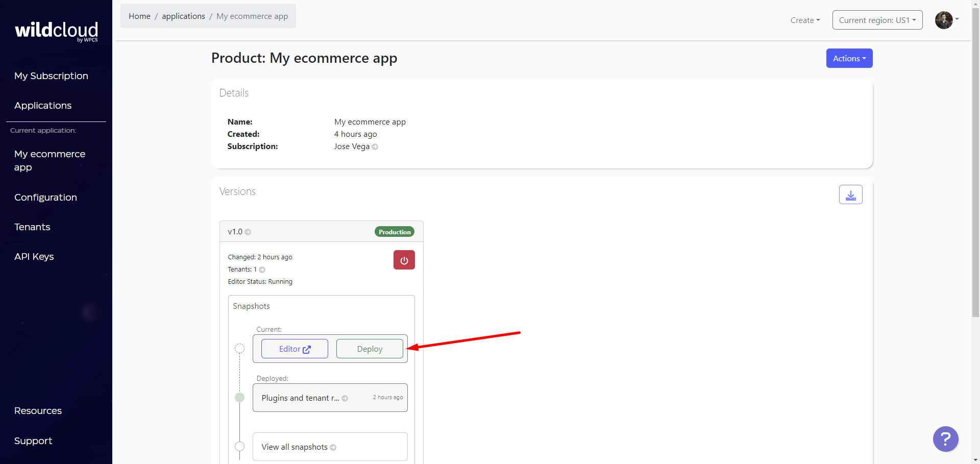This screenshot has width=980, height=464.
Task: Click the deployed snapshot green timeline dot
Action: point(239,398)
